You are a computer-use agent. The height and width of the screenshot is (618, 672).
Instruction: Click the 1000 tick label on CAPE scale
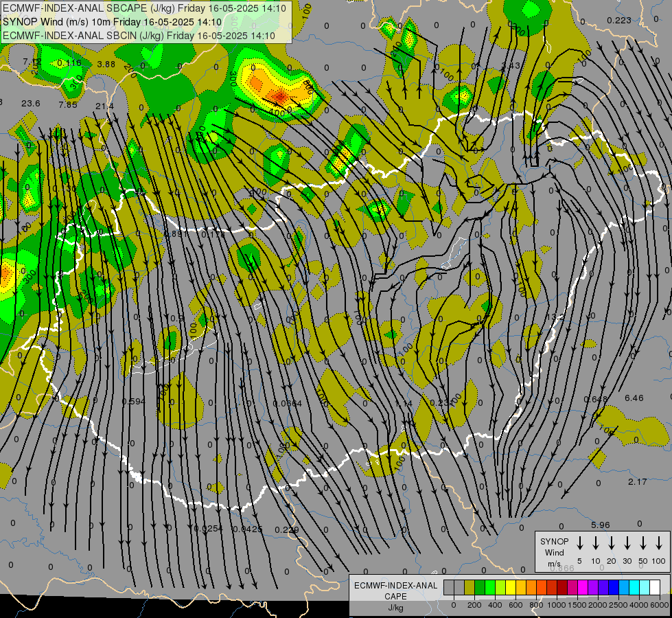557,605
